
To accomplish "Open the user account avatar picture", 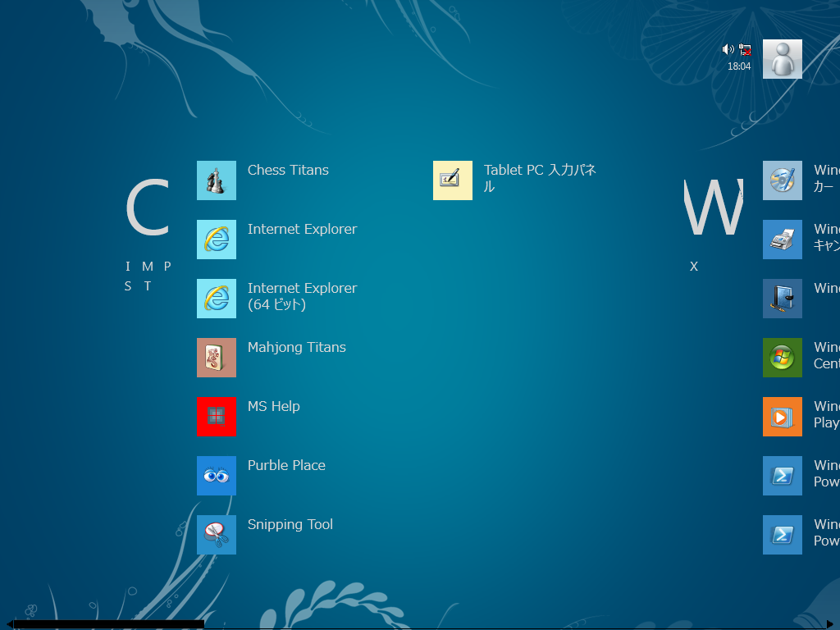I will click(x=782, y=59).
